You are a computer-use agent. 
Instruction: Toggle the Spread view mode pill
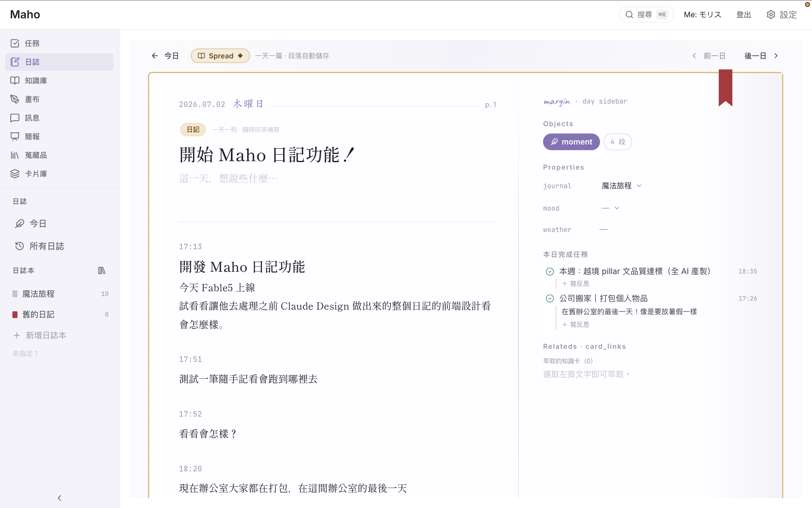click(x=220, y=56)
